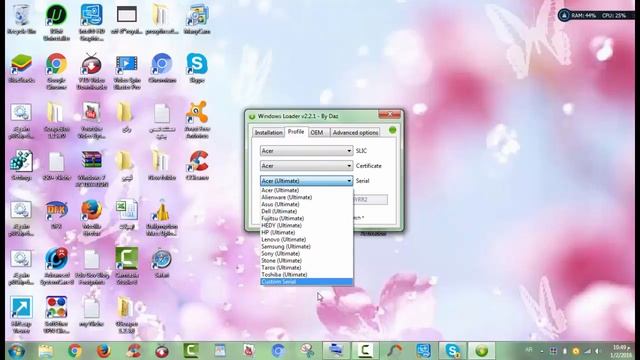The width and height of the screenshot is (640, 360).
Task: Select Toshiba (Ultimate) from the list
Action: click(x=307, y=275)
